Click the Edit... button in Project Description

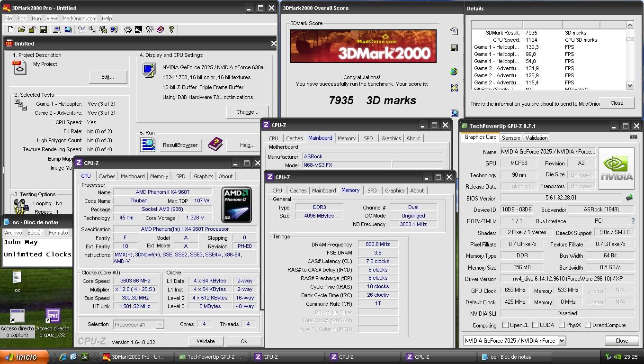tap(108, 77)
